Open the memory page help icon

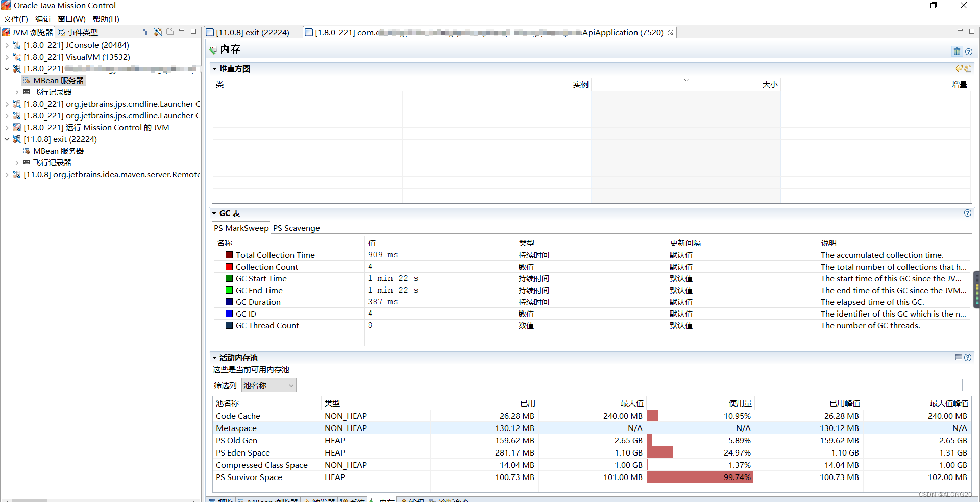(x=969, y=51)
